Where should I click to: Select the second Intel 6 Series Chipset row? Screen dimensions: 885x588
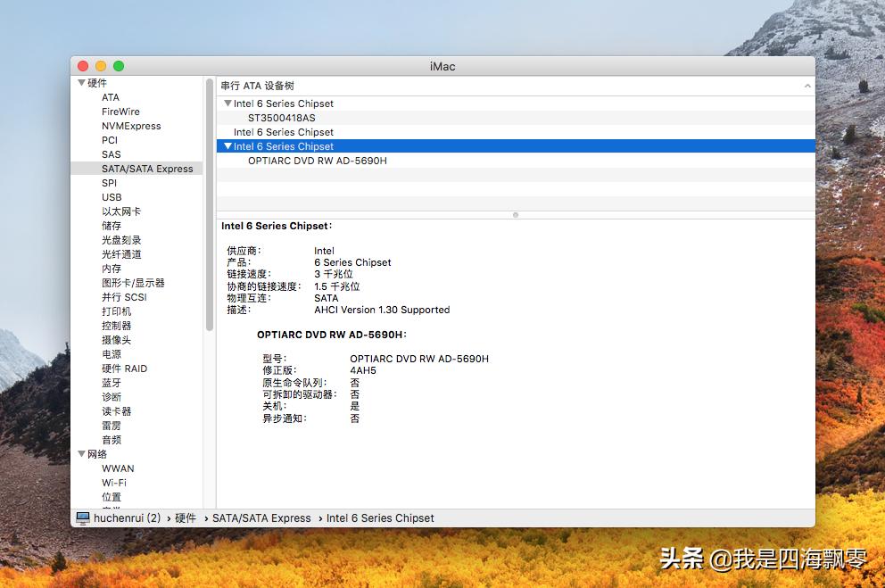[x=516, y=132]
